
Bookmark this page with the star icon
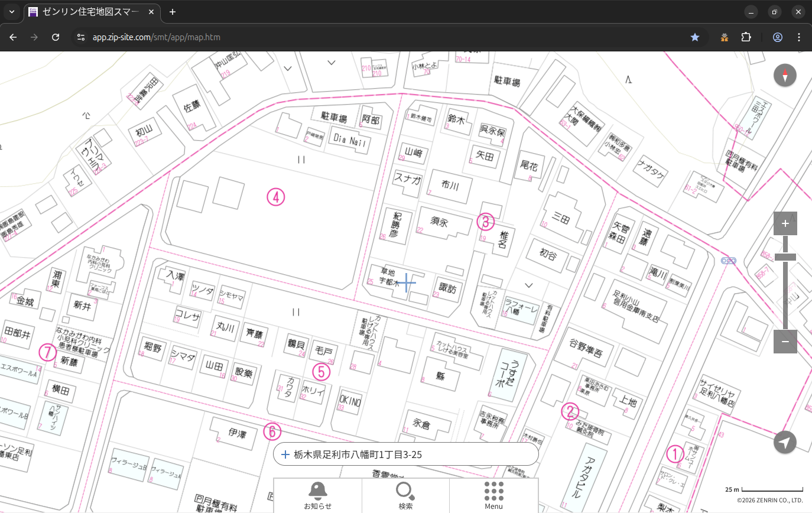click(x=695, y=37)
